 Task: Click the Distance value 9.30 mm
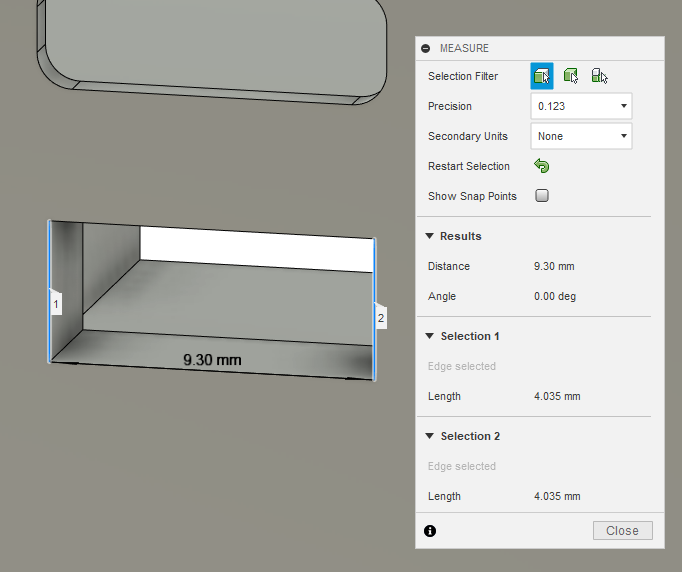[x=554, y=266]
